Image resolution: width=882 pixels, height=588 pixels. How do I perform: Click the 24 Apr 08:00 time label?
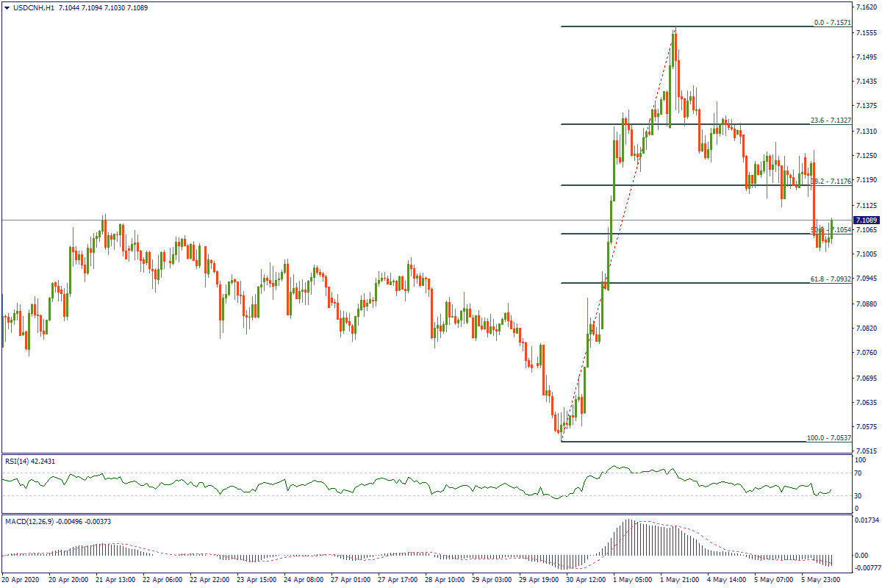tap(304, 580)
